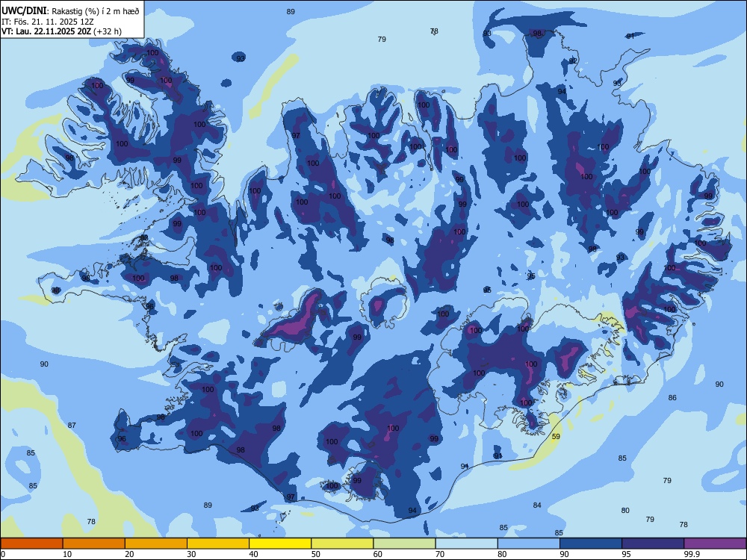Screen dimensions: 747x560
Task: Click the dark orange 0–10 legend swatch
Action: tap(31, 544)
